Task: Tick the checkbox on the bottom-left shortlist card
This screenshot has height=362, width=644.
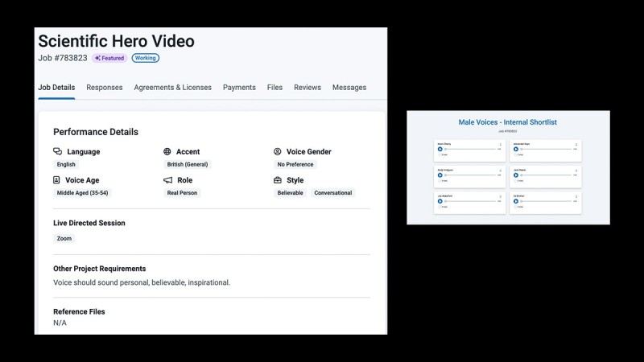Action: (x=440, y=207)
